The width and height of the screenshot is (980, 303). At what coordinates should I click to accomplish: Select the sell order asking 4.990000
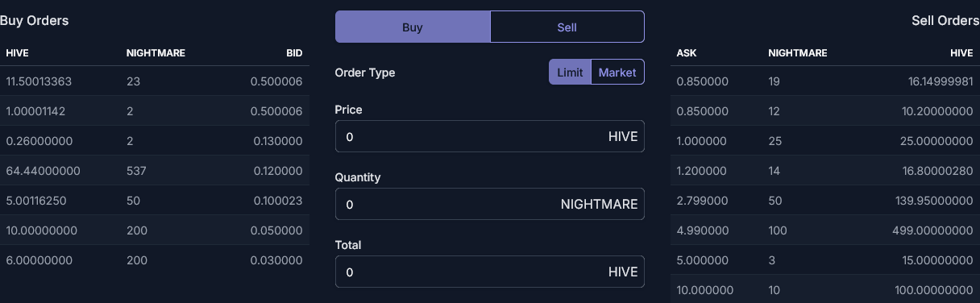[825, 230]
